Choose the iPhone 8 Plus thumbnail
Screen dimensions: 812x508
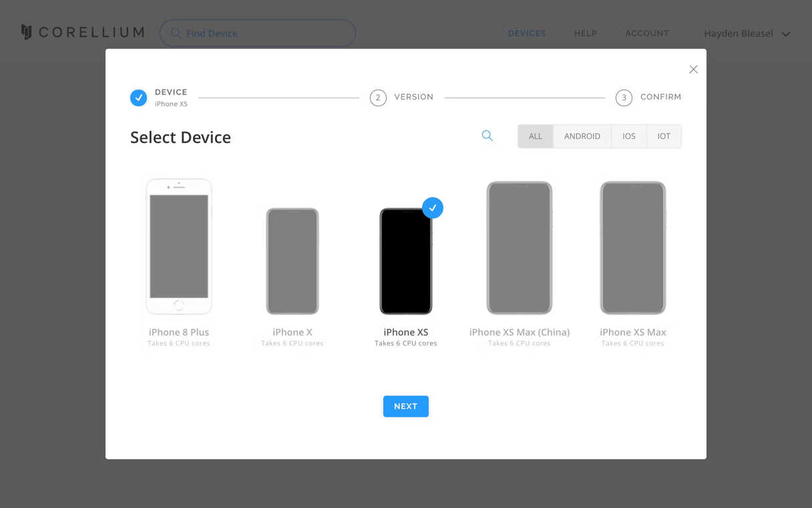pyautogui.click(x=179, y=247)
